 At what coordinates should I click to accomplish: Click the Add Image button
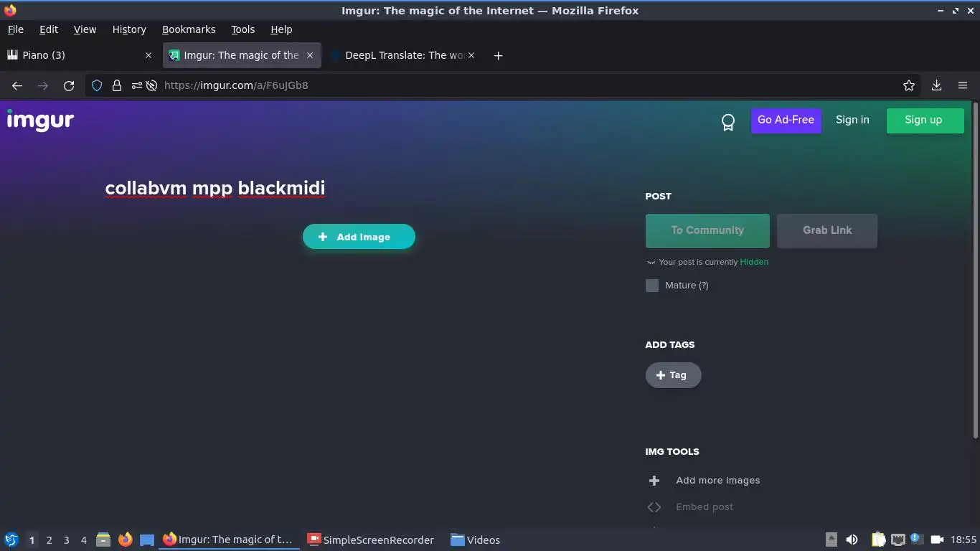pyautogui.click(x=359, y=237)
